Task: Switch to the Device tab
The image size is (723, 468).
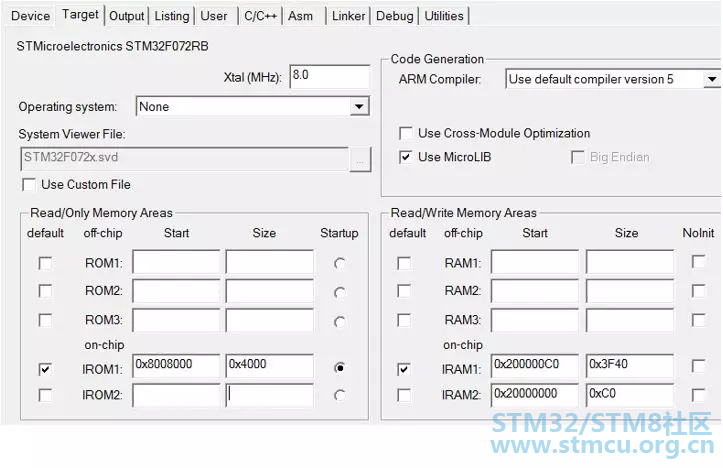Action: 30,16
